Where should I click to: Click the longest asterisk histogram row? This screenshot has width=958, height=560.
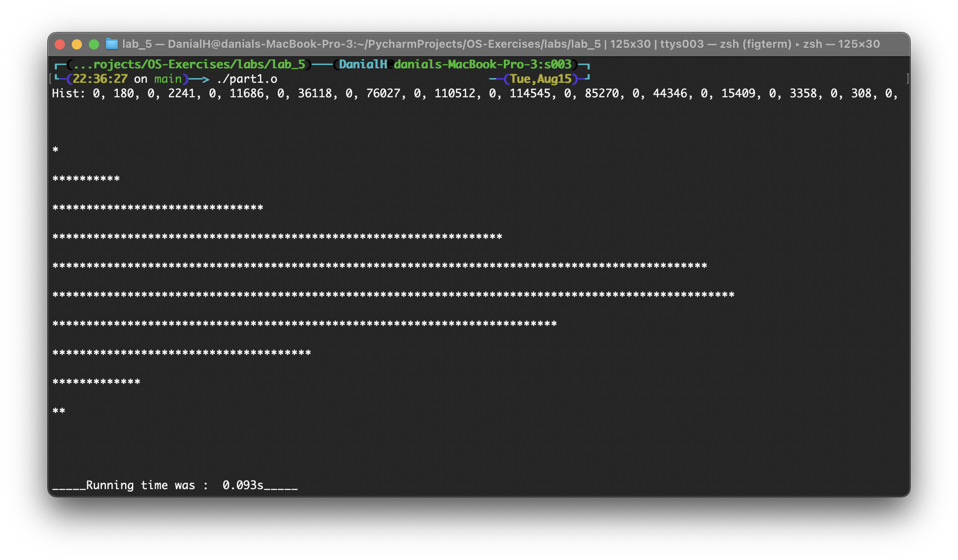(393, 295)
